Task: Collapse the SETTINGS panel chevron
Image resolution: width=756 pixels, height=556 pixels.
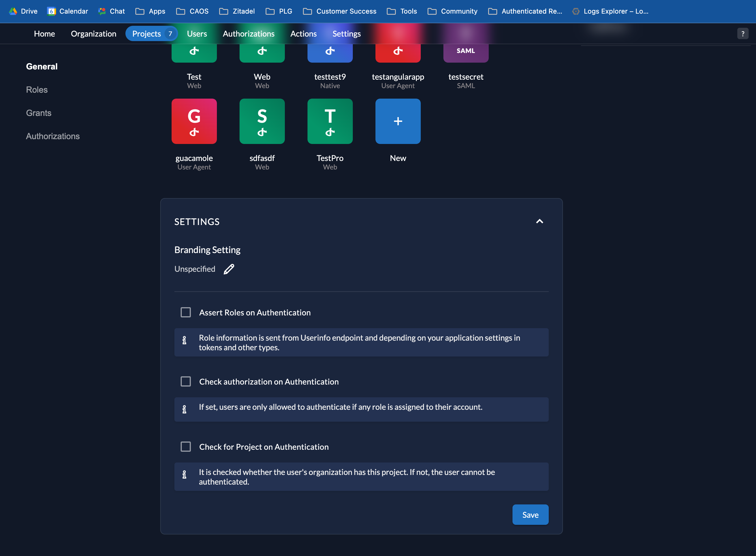Action: point(539,221)
